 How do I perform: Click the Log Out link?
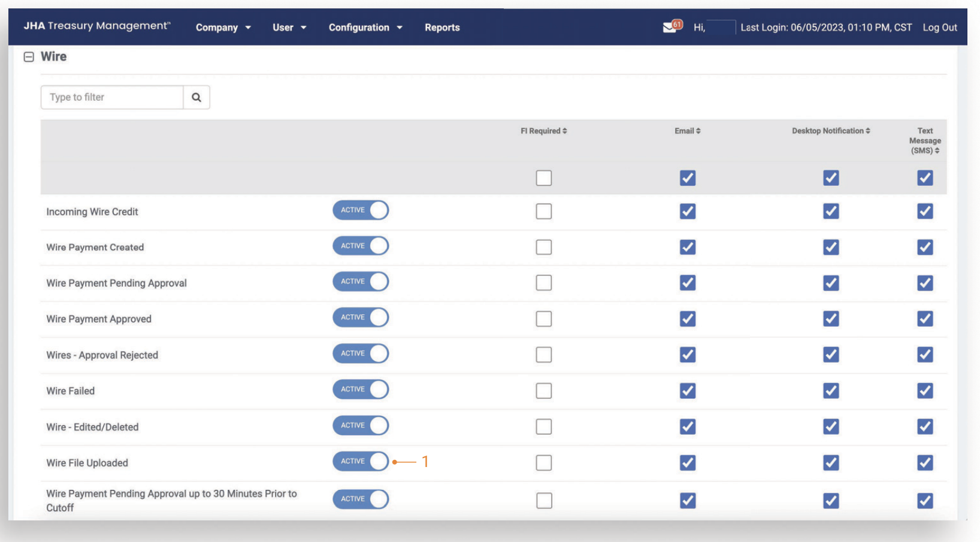(939, 28)
